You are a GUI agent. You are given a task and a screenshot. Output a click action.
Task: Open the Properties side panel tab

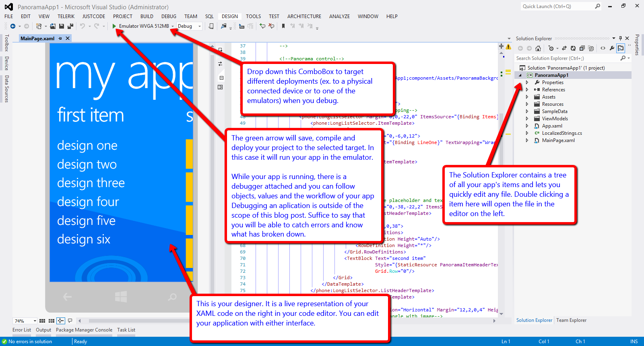tap(637, 45)
